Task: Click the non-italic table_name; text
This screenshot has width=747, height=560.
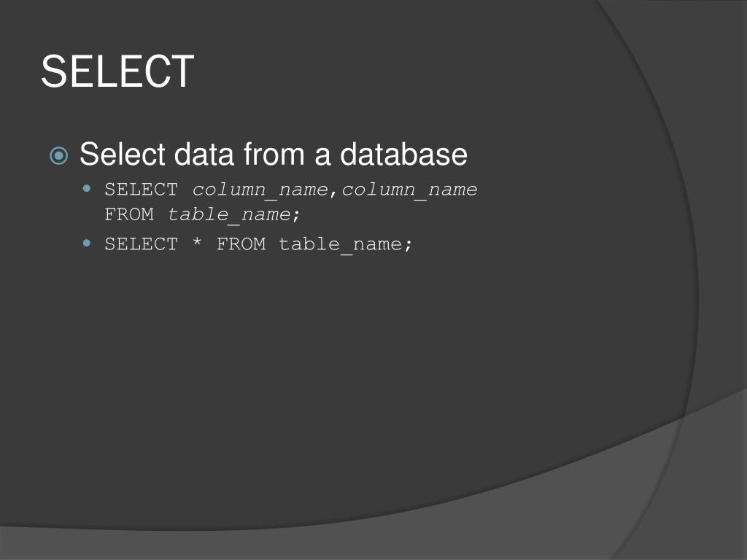Action: [x=346, y=245]
